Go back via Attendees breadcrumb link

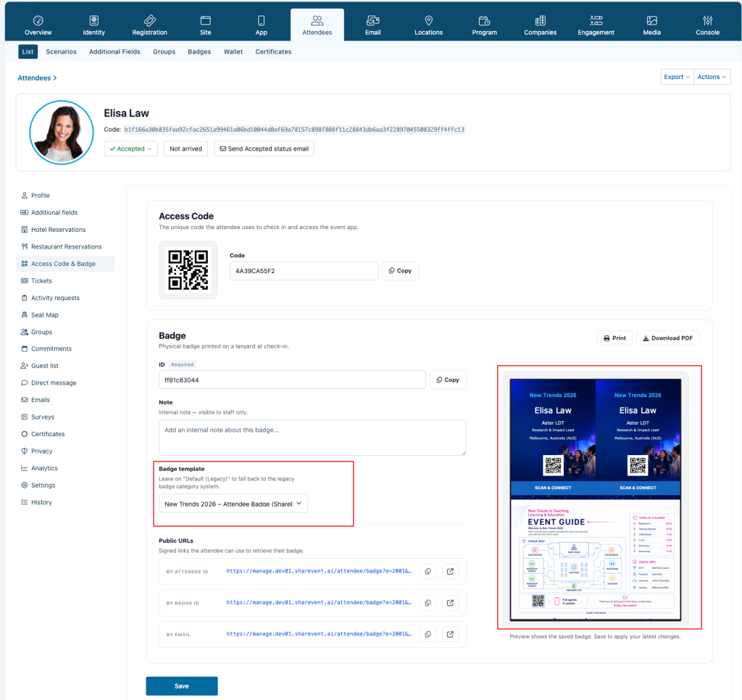click(x=34, y=78)
